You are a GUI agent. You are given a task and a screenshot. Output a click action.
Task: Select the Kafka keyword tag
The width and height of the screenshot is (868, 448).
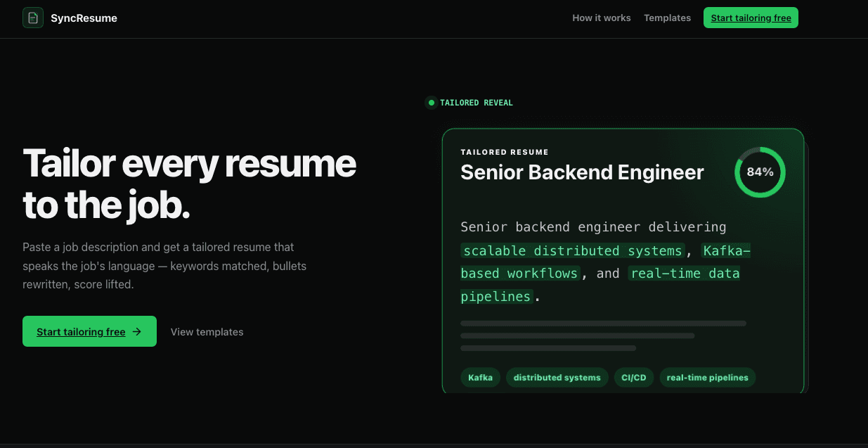[480, 378]
